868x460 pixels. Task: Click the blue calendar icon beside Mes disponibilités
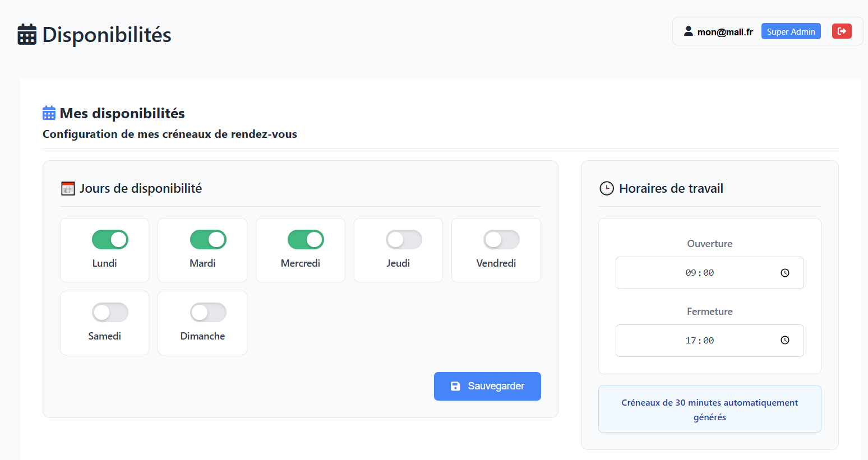coord(49,113)
